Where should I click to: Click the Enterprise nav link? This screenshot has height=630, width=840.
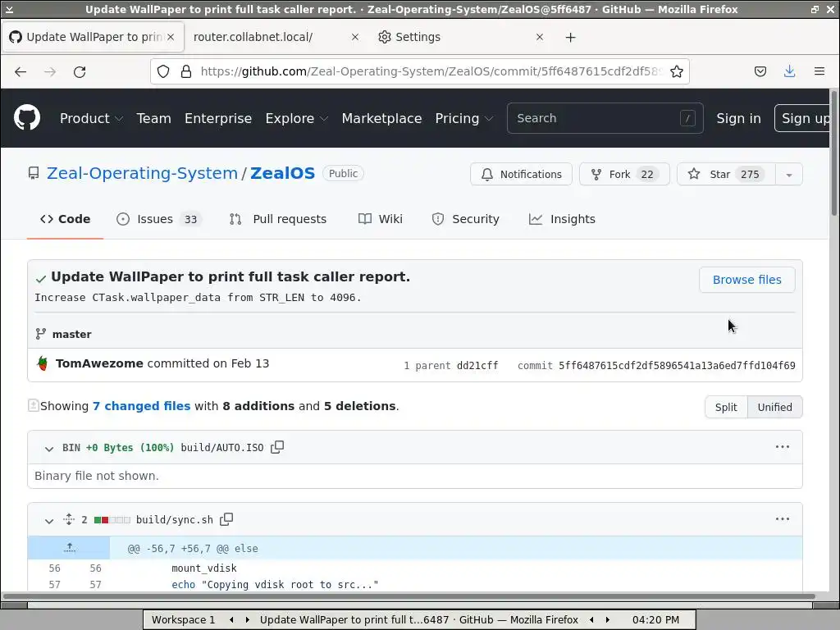218,118
